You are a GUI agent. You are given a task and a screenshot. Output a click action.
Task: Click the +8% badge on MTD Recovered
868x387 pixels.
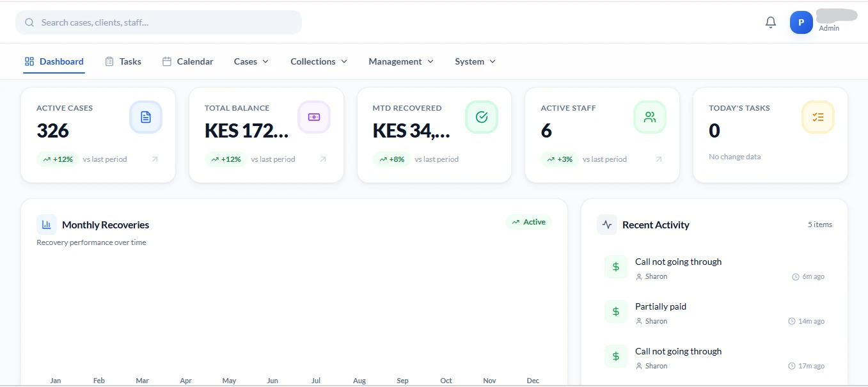(x=391, y=159)
